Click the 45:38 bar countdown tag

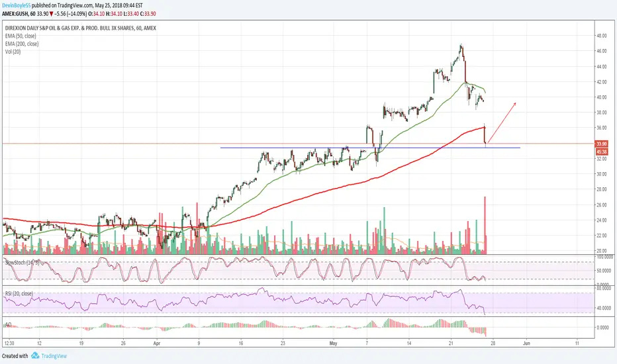point(601,152)
